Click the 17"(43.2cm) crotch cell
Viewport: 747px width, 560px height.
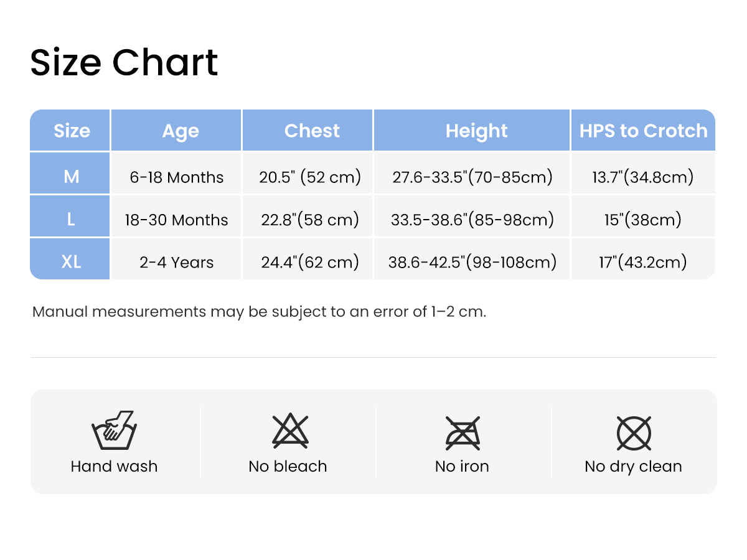643,258
